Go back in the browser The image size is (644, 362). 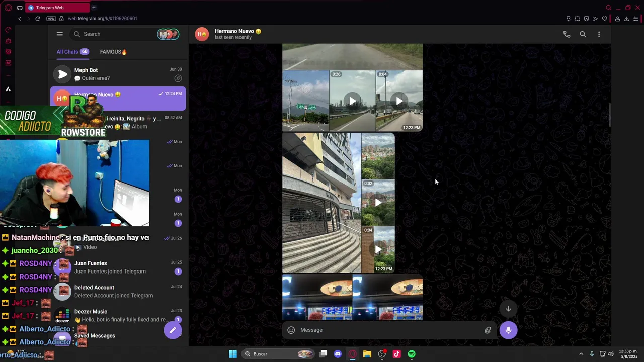(20, 19)
